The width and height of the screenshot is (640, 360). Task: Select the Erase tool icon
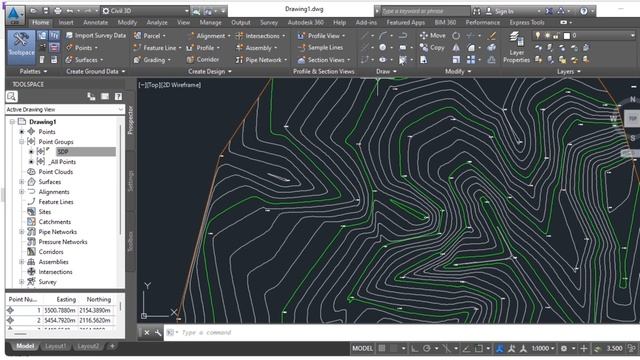(492, 36)
